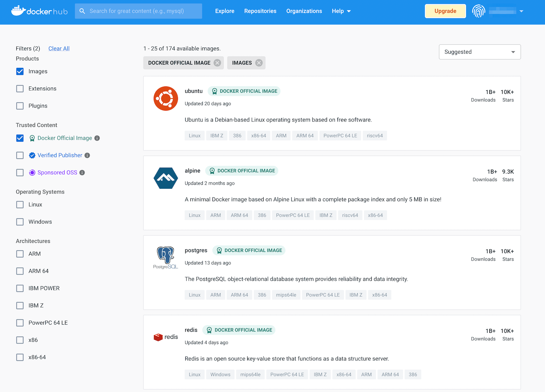The width and height of the screenshot is (545, 392).
Task: Open the Repositories menu
Action: point(260,11)
